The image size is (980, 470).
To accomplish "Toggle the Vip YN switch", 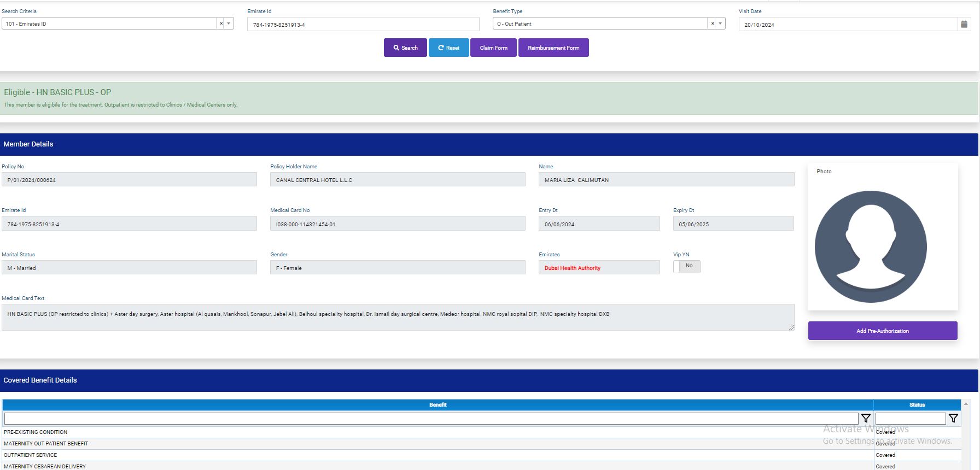I will pos(686,266).
